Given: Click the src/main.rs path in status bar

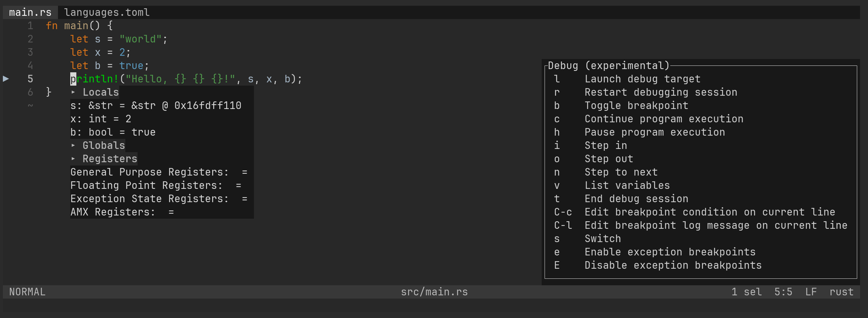Looking at the screenshot, I should 434,292.
